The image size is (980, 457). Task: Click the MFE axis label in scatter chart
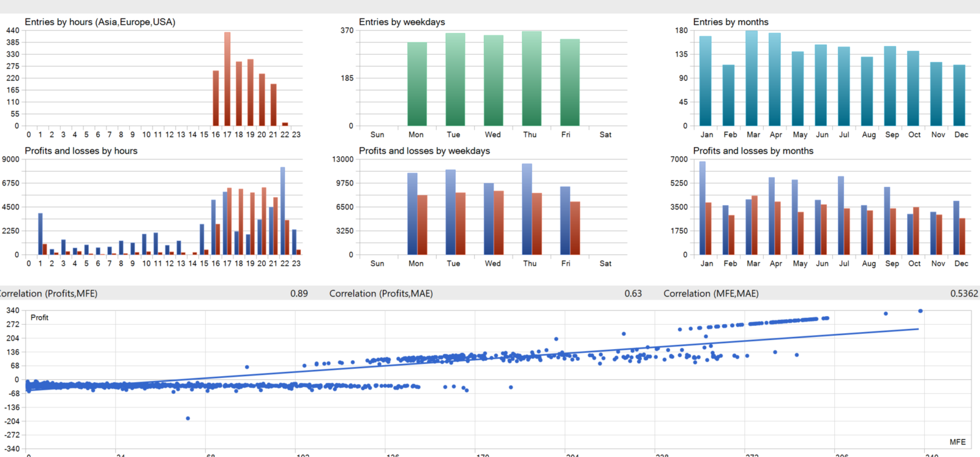[x=957, y=442]
